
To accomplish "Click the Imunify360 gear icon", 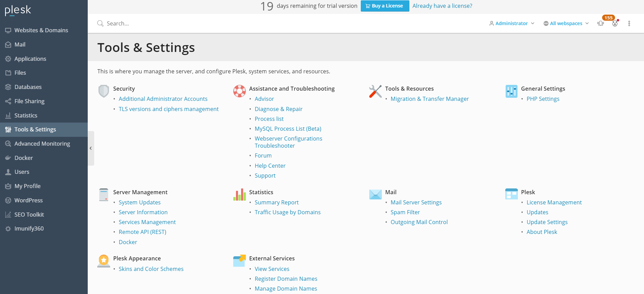I will coord(8,229).
